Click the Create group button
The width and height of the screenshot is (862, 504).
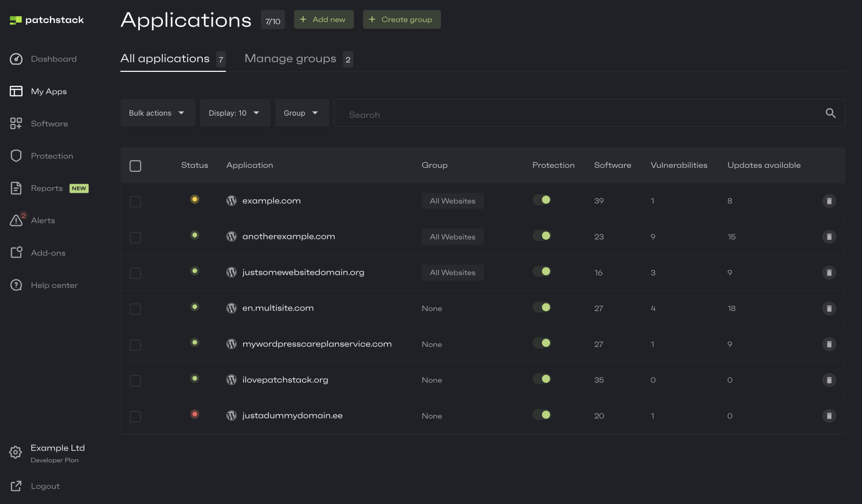point(401,20)
